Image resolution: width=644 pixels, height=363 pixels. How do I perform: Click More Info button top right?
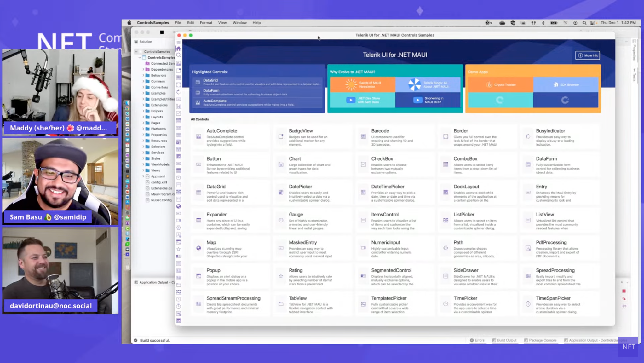pos(588,55)
